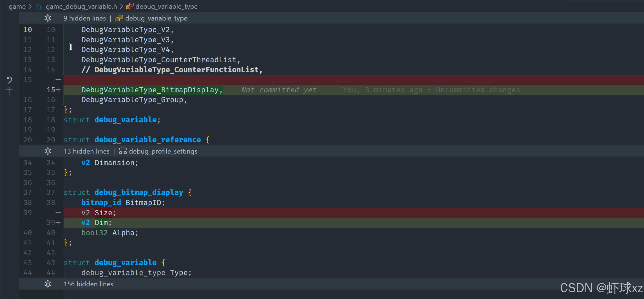The height and width of the screenshot is (299, 644).
Task: Open the game breadcrumb folder
Action: pyautogui.click(x=17, y=6)
